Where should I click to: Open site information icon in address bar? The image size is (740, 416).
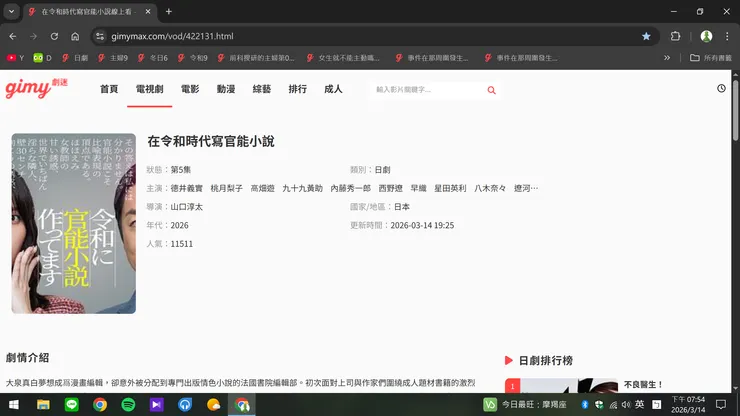click(x=100, y=36)
